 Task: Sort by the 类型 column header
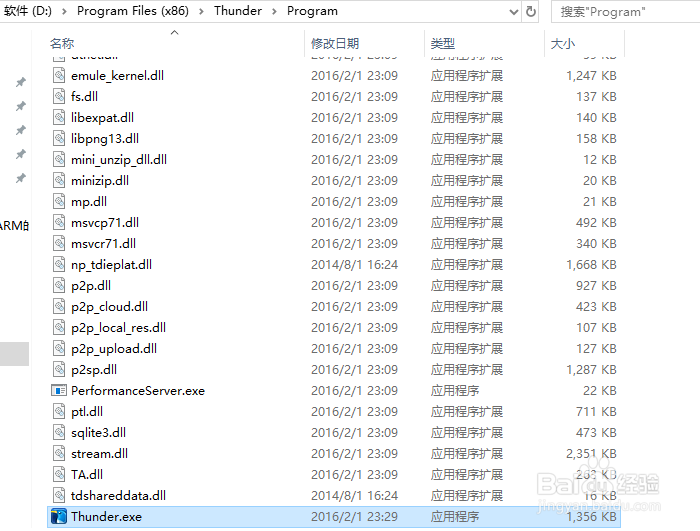tap(442, 43)
